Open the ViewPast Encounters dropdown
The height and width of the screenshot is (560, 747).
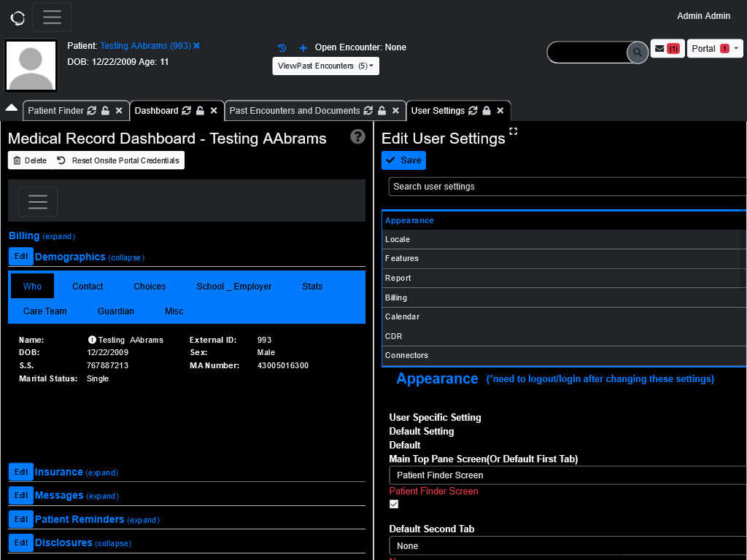(x=325, y=66)
